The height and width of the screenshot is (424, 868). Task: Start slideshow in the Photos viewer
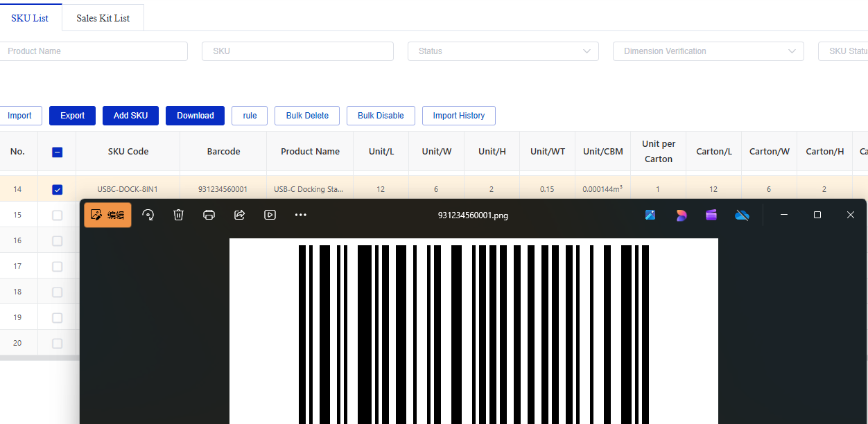click(270, 215)
